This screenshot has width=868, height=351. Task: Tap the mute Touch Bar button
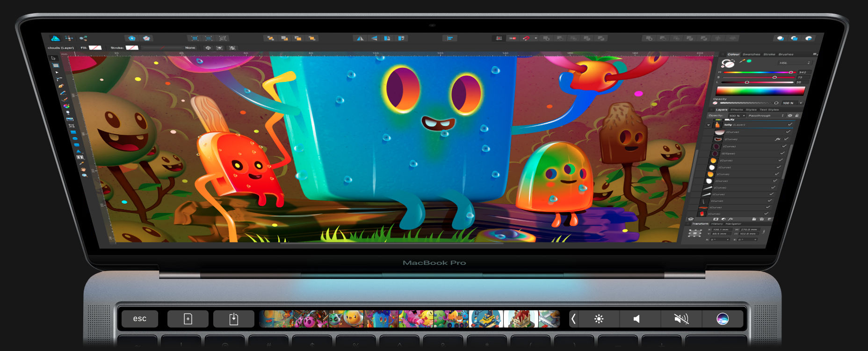(x=681, y=319)
